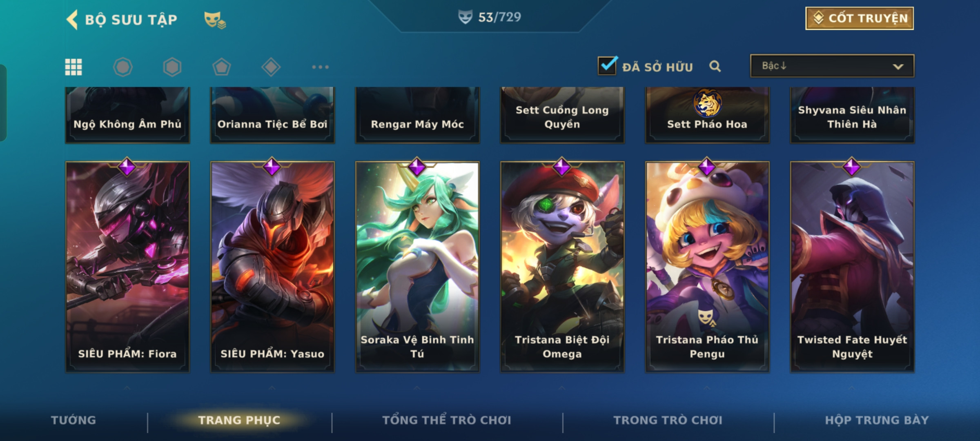Open the golden mask skin shop icon

click(215, 20)
